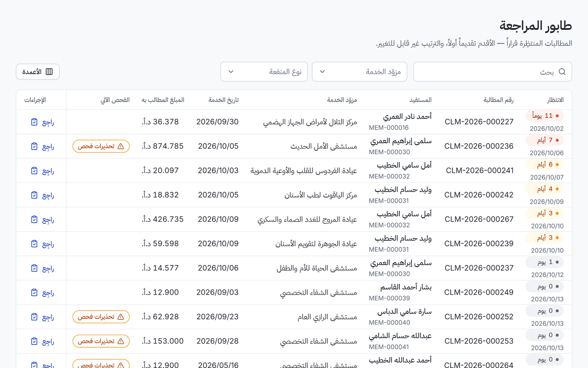Click the رقم المطالبة column header
Image resolution: width=588 pixels, height=368 pixels.
coord(499,100)
